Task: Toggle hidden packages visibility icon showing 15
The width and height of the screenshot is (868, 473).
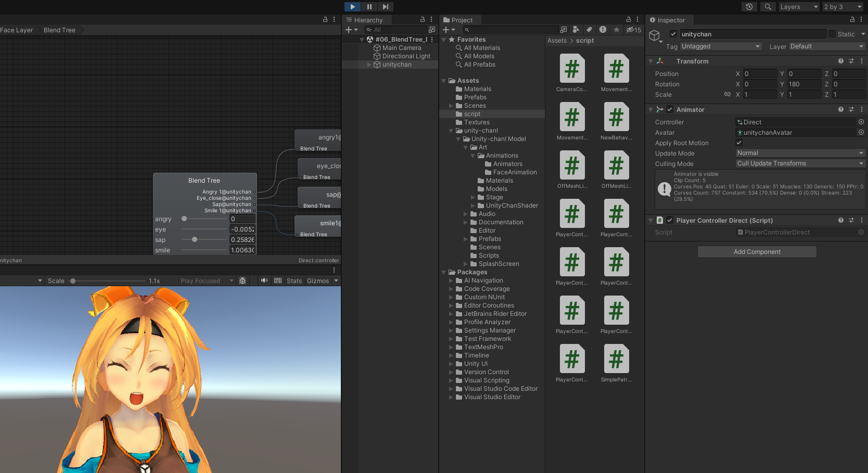Action: (633, 30)
